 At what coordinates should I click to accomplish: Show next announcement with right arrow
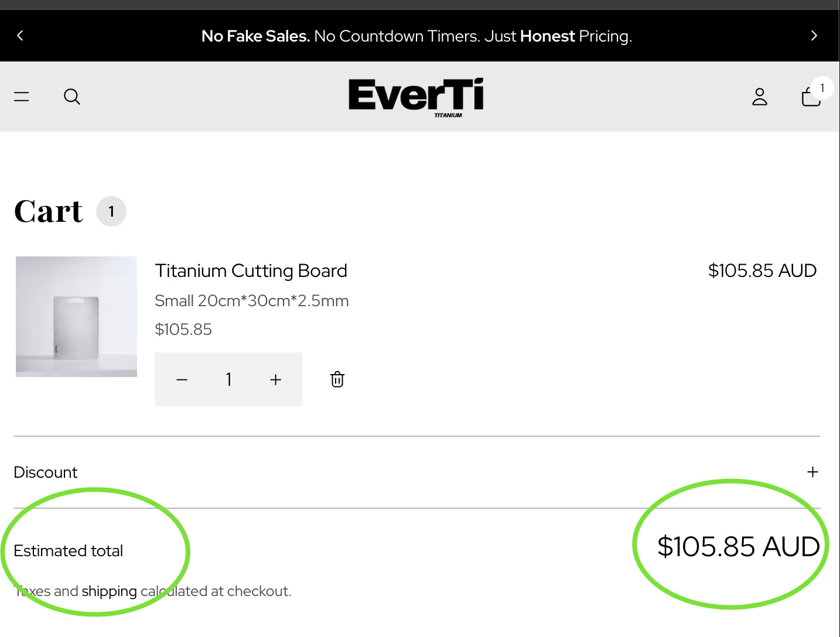[814, 36]
